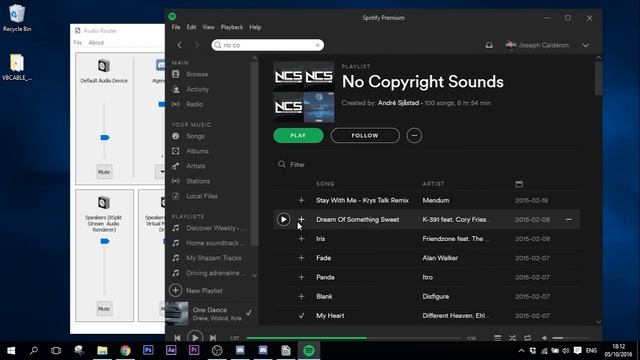Click the One Dance album thumbnail
The image size is (640, 360).
177,313
